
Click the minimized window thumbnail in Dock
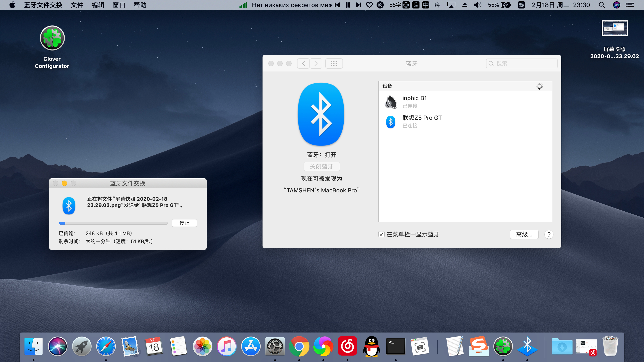[x=586, y=347]
